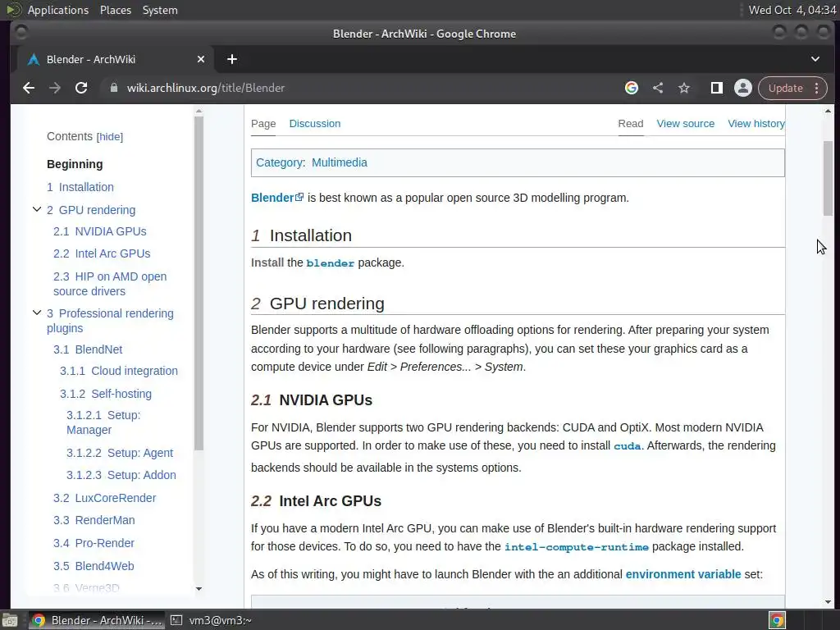Go to 2.2 Intel Arc GPUs in contents
Viewport: 840px width, 630px height.
point(102,253)
